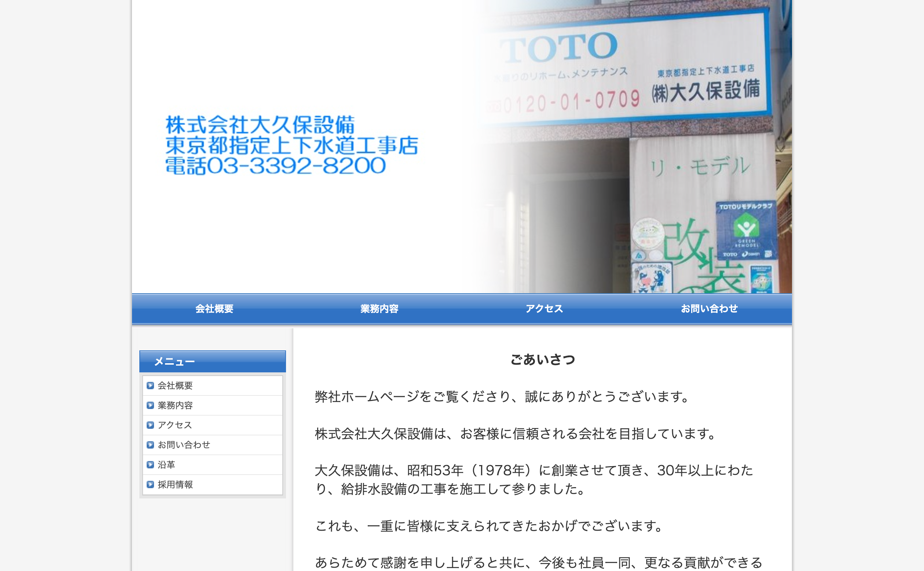Viewport: 924px width, 571px height.
Task: Click the sentence starting 株式会社大久保設備は、お客様に
Action: [x=516, y=434]
